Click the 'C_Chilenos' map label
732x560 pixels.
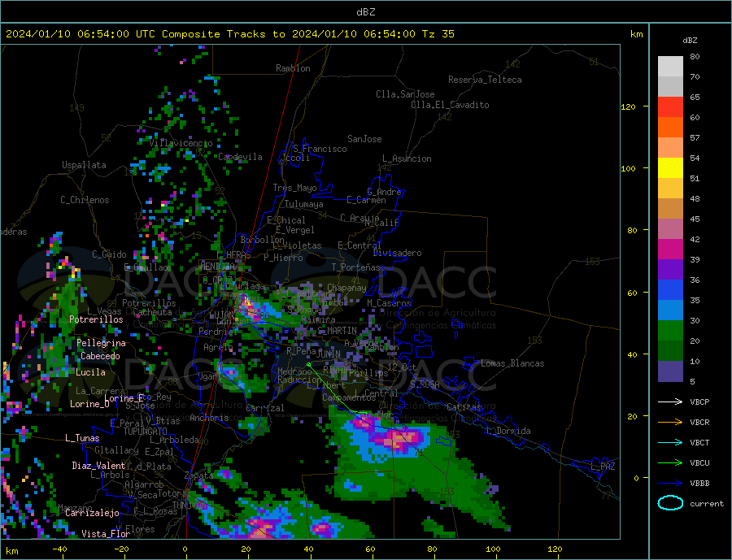click(x=85, y=200)
